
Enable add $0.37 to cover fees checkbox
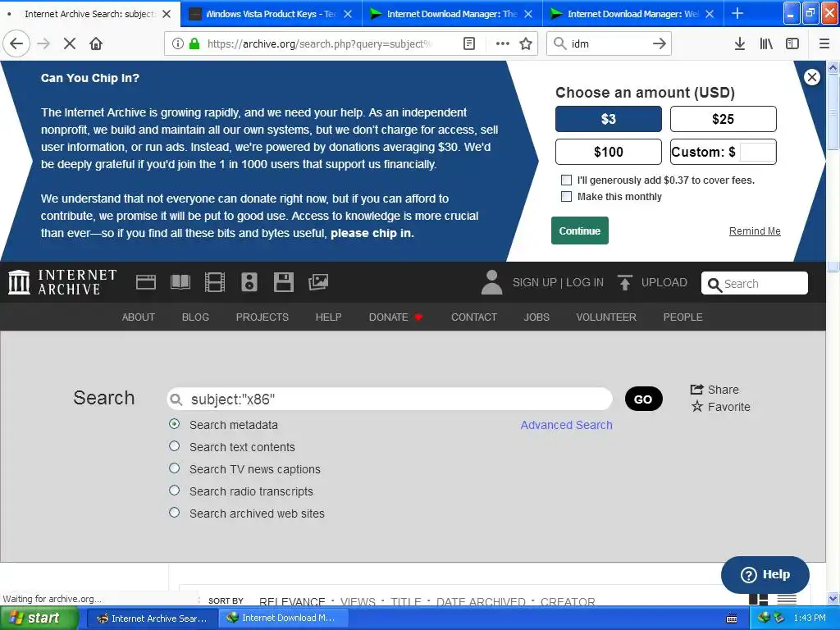[x=566, y=180]
